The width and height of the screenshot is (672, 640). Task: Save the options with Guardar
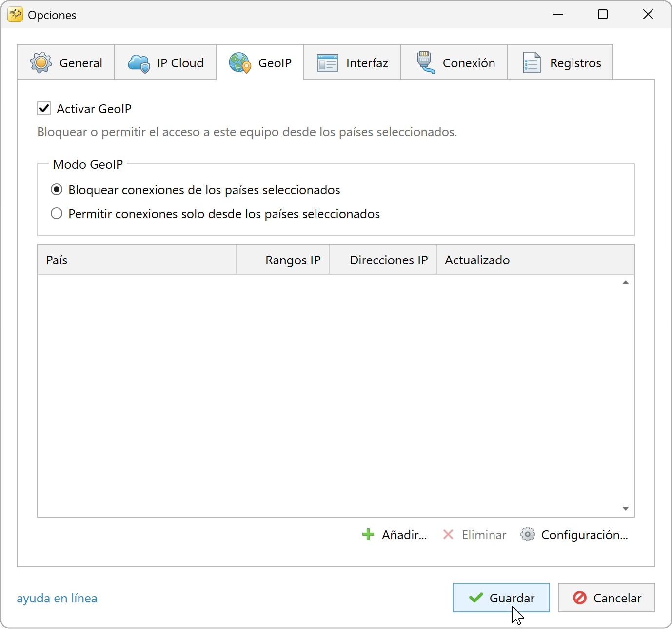501,598
